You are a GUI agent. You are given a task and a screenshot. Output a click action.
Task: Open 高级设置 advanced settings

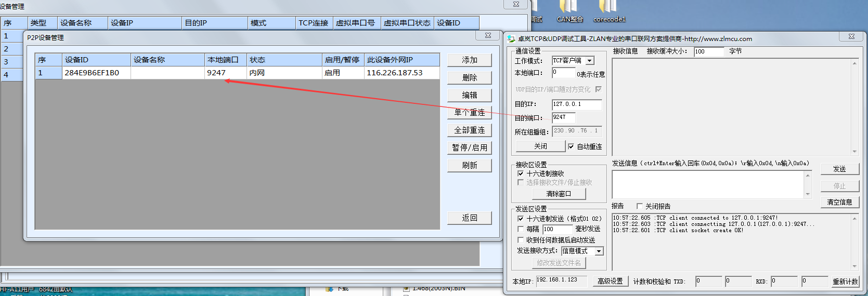610,281
